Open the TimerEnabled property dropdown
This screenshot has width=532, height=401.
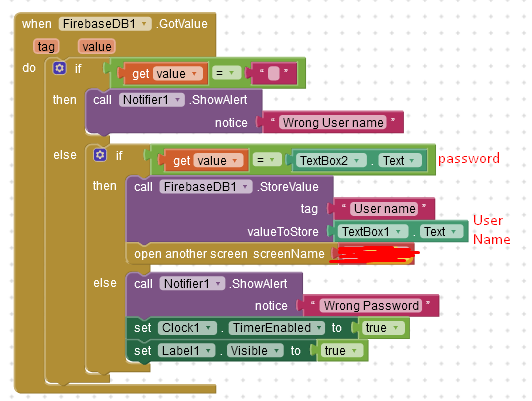point(277,328)
